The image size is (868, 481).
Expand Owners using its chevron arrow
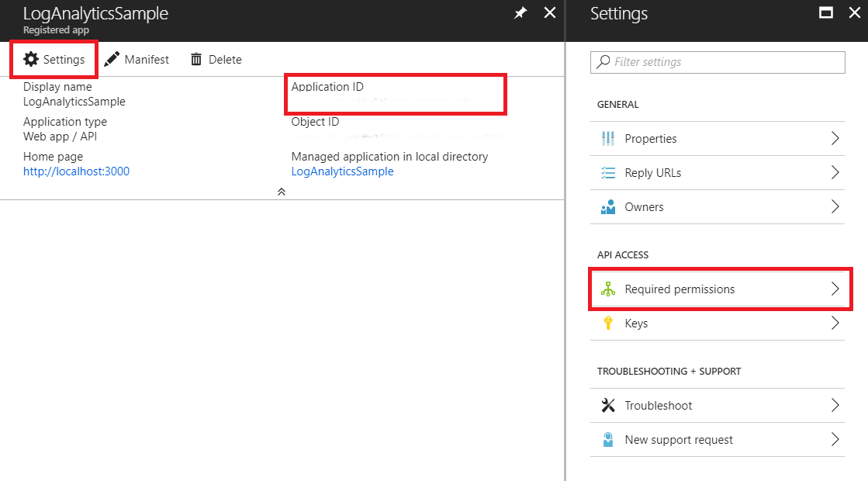835,207
